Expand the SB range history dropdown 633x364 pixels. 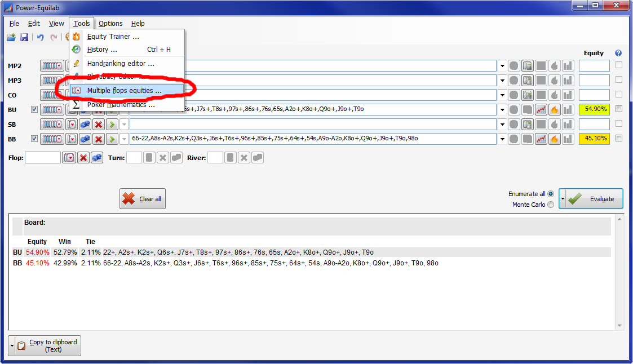click(x=502, y=125)
